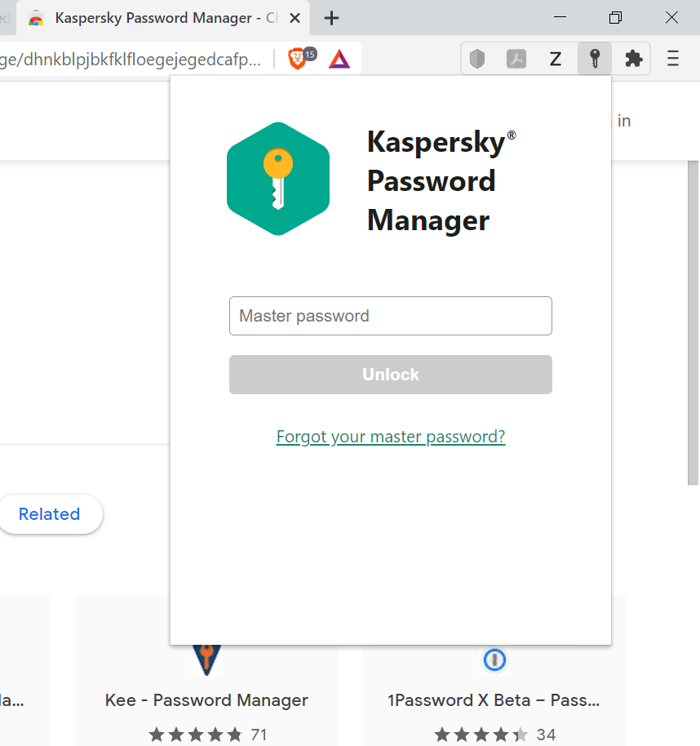700x746 pixels.
Task: Click the Brave Shields lion icon
Action: tap(297, 59)
